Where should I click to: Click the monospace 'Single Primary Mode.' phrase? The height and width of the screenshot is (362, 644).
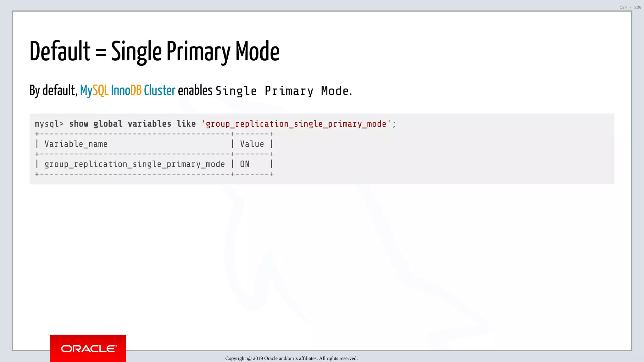284,91
